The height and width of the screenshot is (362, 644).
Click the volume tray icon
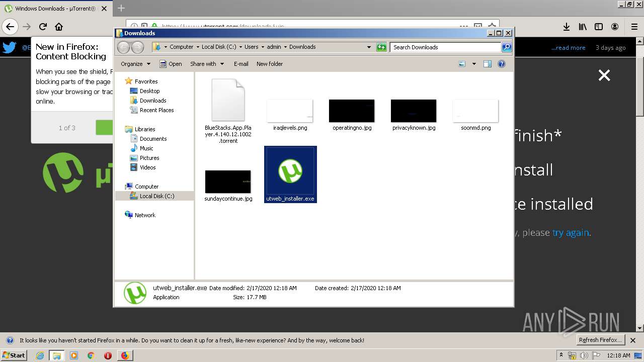584,355
